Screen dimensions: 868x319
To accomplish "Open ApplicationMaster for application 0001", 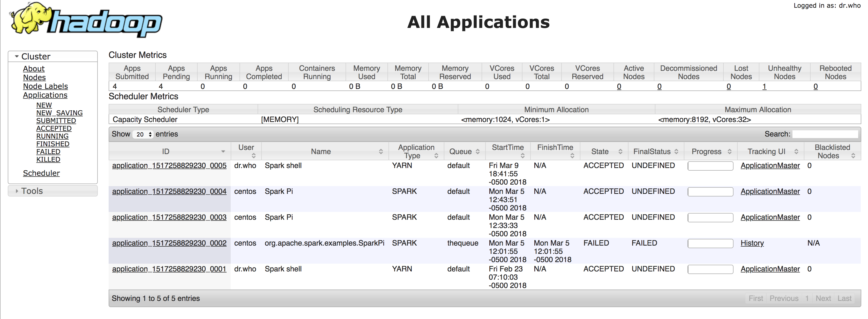I will tap(770, 269).
